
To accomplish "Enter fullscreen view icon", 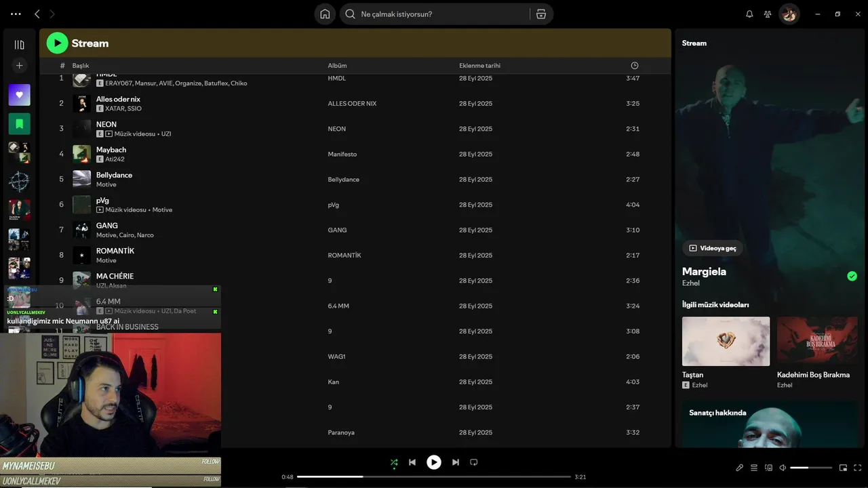I will pos(858,468).
